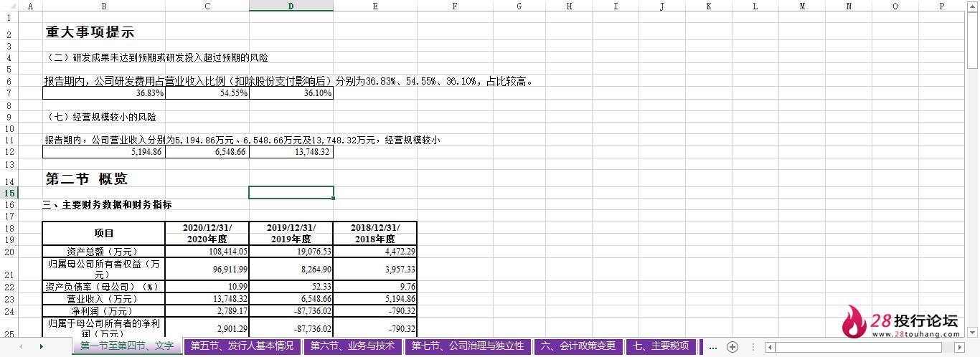Image resolution: width=980 pixels, height=357 pixels.
Task: Click row 12 cell containing 13,748.32
Action: point(291,153)
